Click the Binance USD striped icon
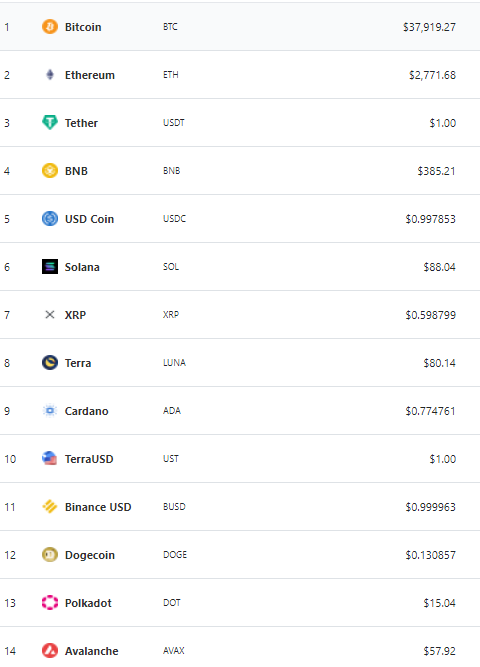Screen dimensions: 480x667 [50, 507]
